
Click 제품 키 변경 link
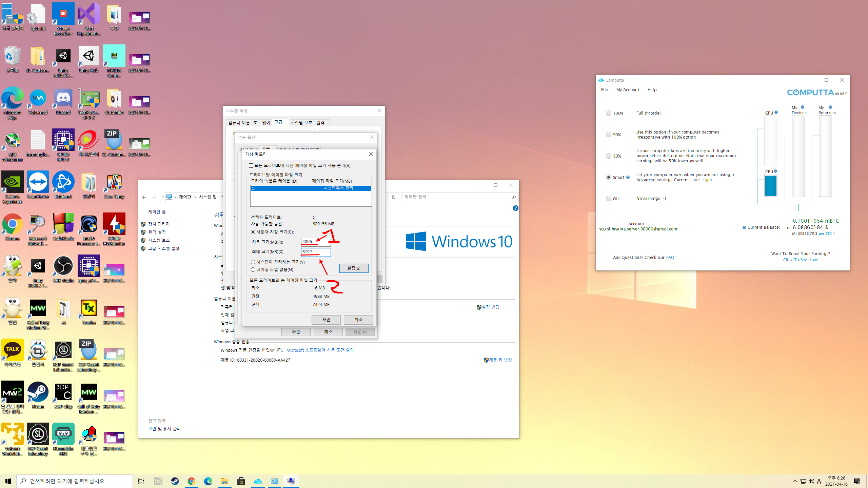(x=500, y=360)
